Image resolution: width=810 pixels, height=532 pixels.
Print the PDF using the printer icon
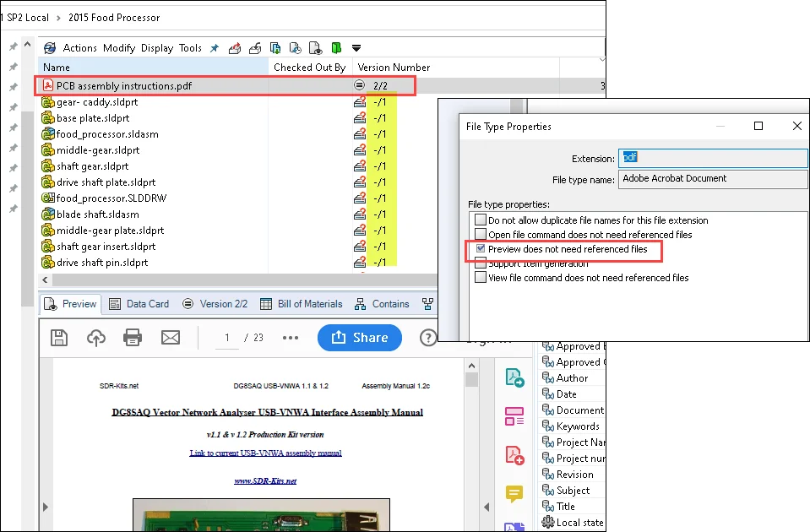click(133, 338)
